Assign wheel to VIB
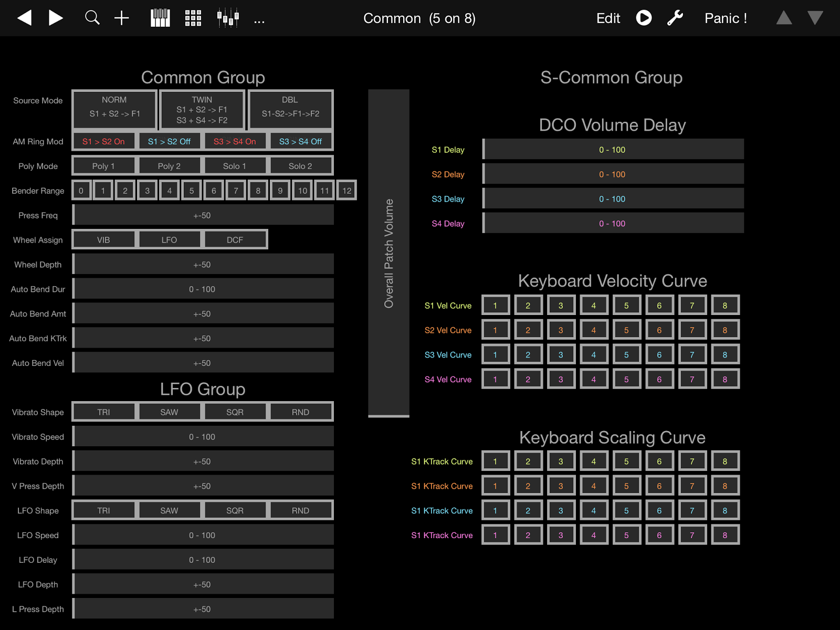Image resolution: width=840 pixels, height=630 pixels. click(103, 240)
